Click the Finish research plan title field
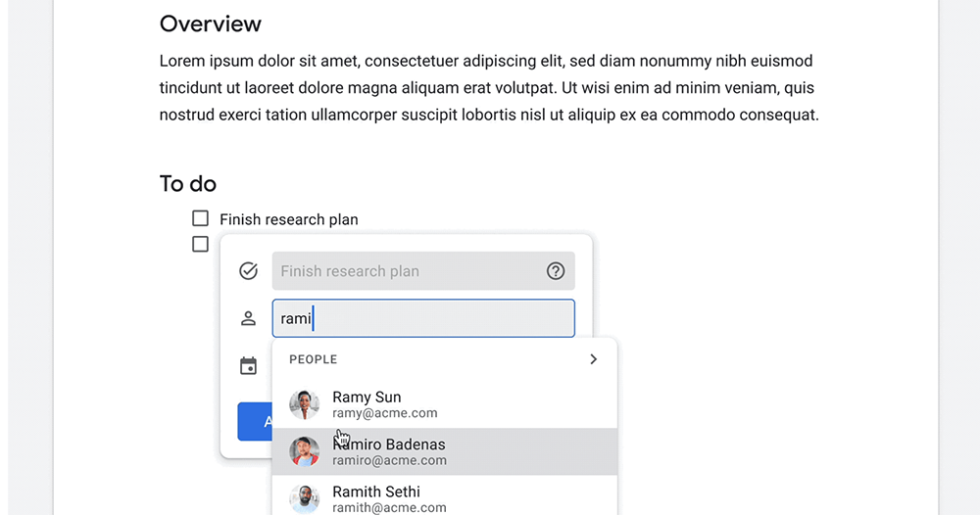The height and width of the screenshot is (515, 980). pyautogui.click(x=423, y=271)
